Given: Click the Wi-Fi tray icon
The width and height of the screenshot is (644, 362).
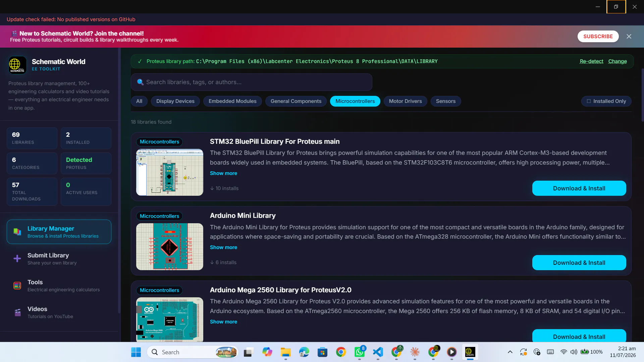Looking at the screenshot, I should pos(564,352).
